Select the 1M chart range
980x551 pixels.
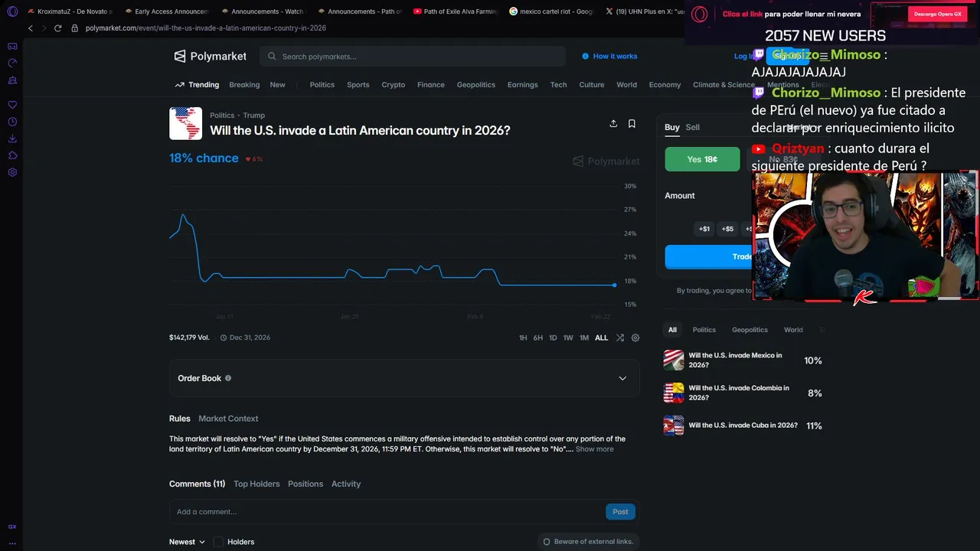pos(584,337)
